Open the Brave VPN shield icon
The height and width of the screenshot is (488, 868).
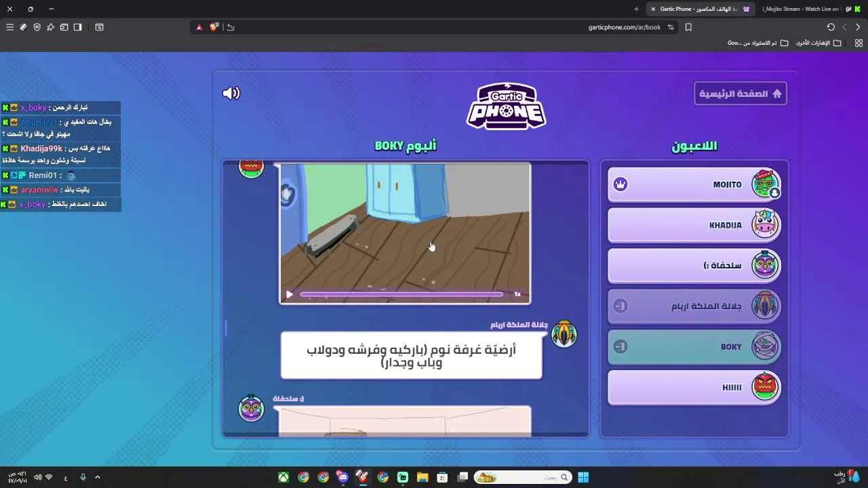click(37, 27)
